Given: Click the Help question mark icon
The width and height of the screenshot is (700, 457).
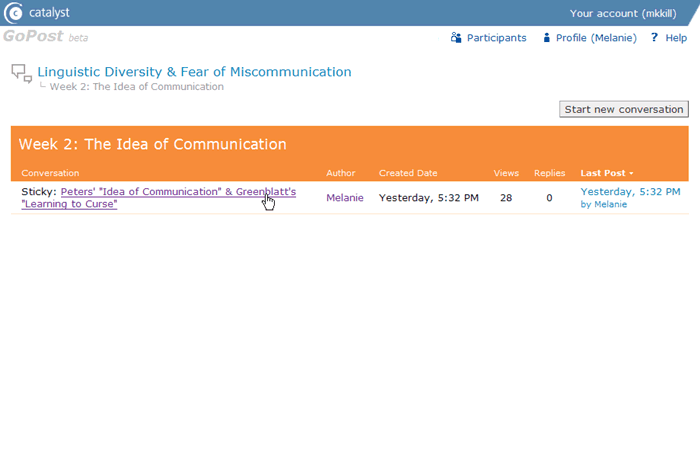Looking at the screenshot, I should click(654, 38).
